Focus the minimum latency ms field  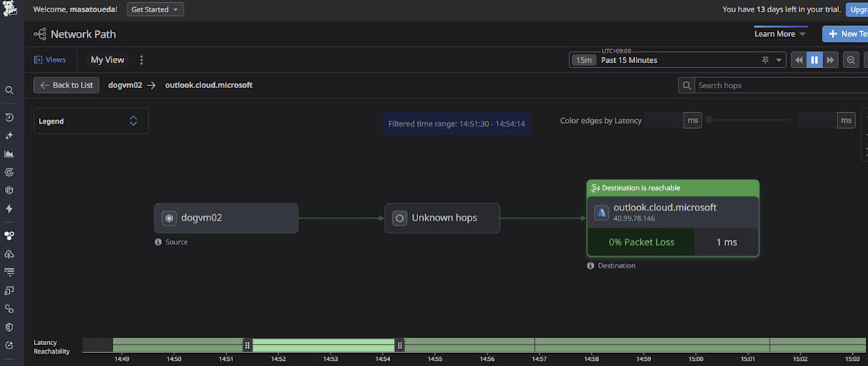pos(663,121)
